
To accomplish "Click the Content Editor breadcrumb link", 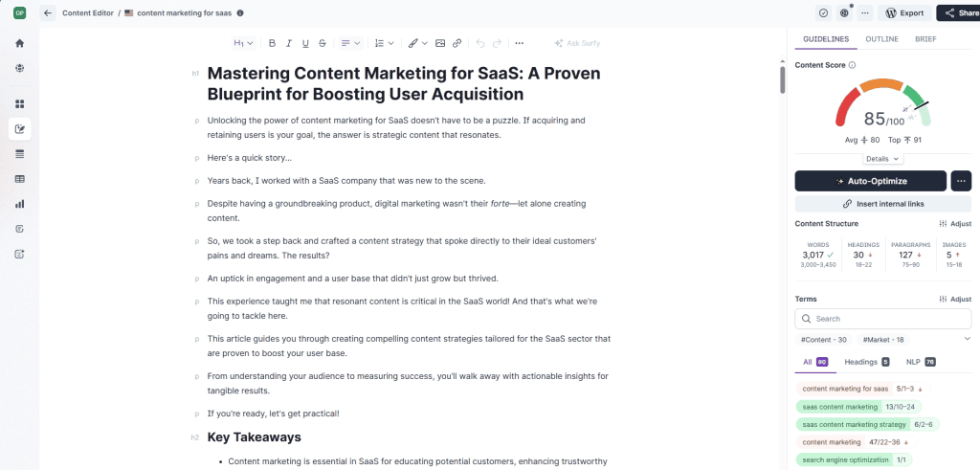I will click(87, 12).
